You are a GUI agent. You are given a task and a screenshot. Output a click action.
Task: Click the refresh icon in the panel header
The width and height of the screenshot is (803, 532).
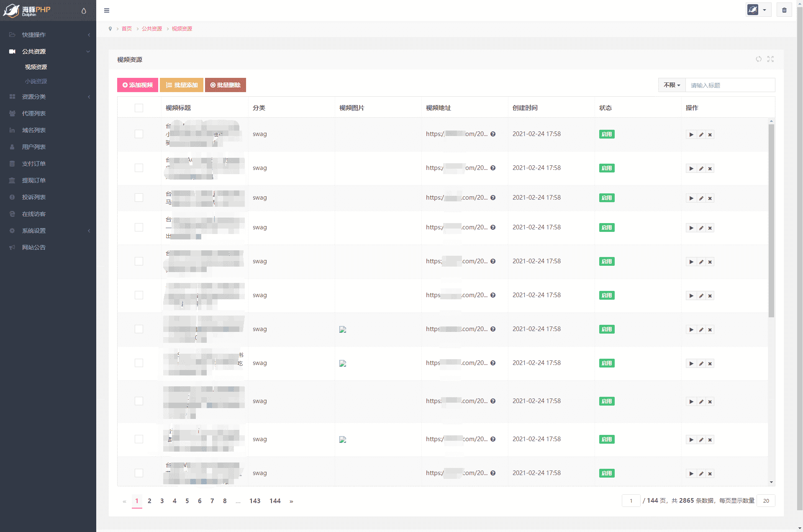tap(758, 59)
